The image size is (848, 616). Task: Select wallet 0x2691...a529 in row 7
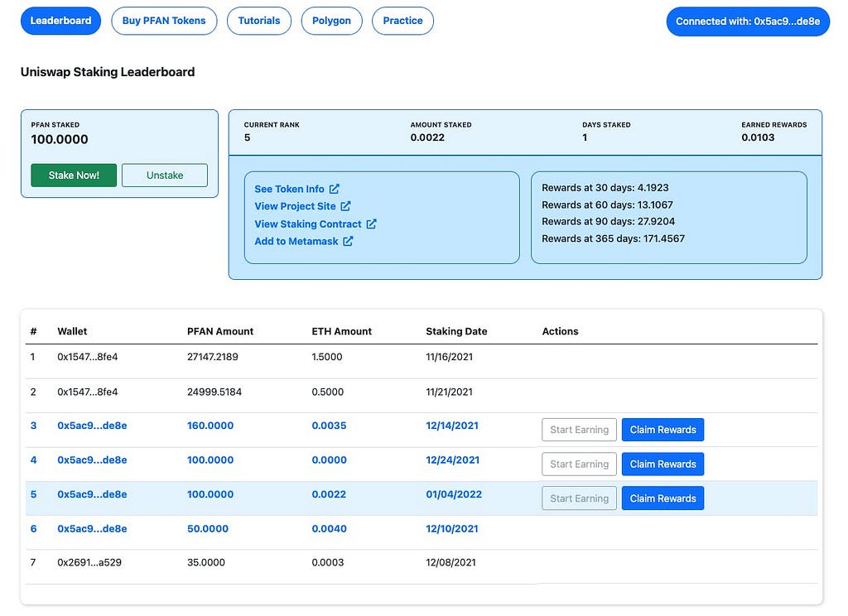(x=89, y=562)
